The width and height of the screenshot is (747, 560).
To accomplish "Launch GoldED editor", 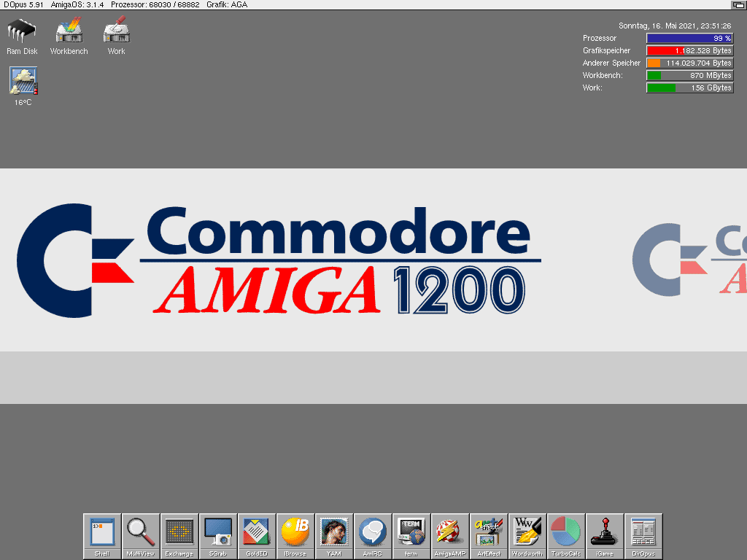I will (x=256, y=536).
